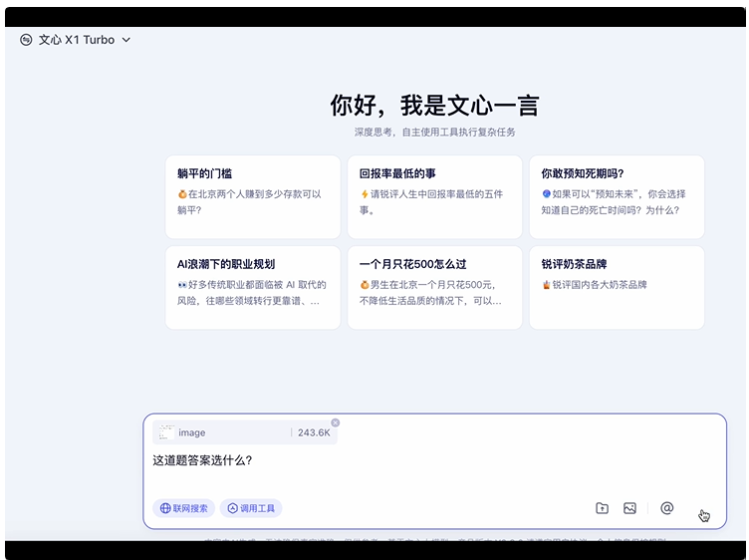The height and width of the screenshot is (560, 749).
Task: Open the 回报率最低的事 suggestion card
Action: pos(434,196)
